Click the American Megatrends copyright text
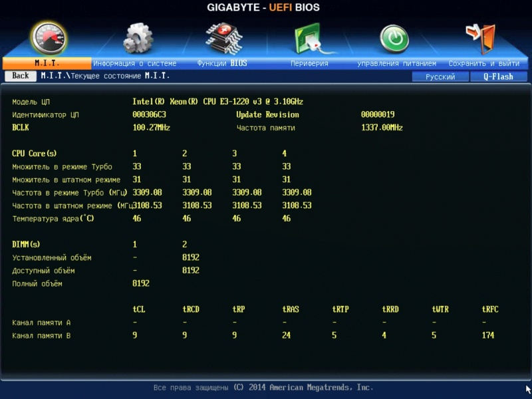This screenshot has width=532, height=399. pos(263,388)
